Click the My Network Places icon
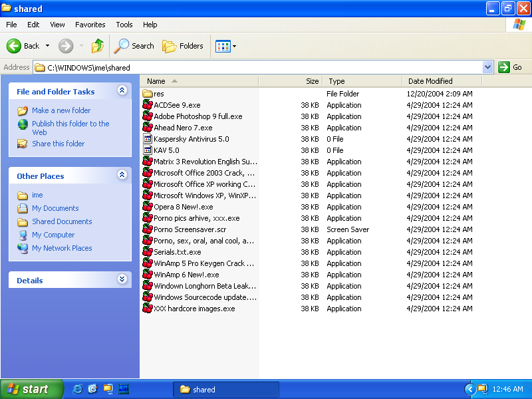Viewport: 532px width, 399px height. pos(23,248)
